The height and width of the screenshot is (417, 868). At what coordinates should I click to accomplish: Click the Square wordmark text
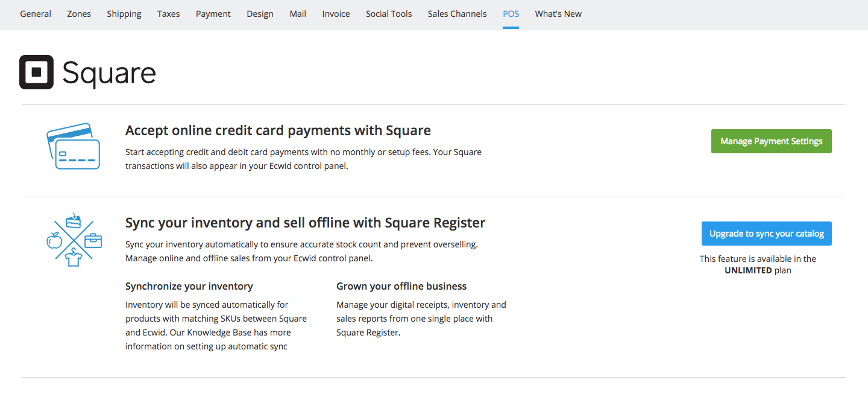tap(109, 74)
